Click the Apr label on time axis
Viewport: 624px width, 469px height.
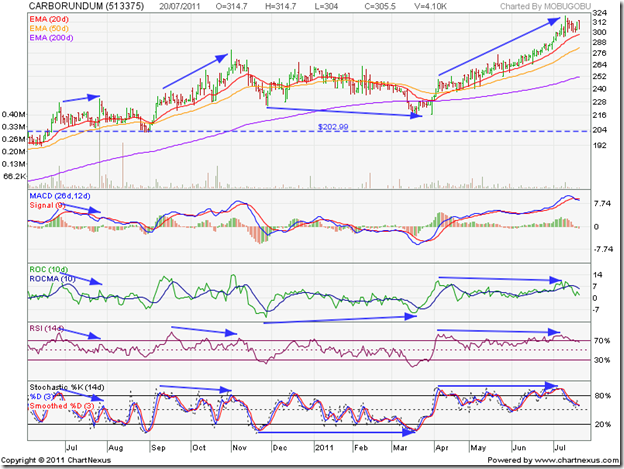442,448
